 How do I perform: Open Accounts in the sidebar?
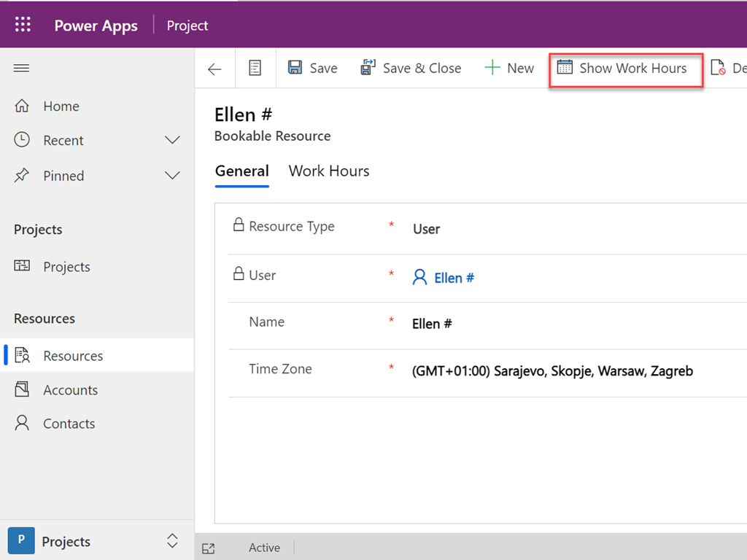tap(70, 390)
